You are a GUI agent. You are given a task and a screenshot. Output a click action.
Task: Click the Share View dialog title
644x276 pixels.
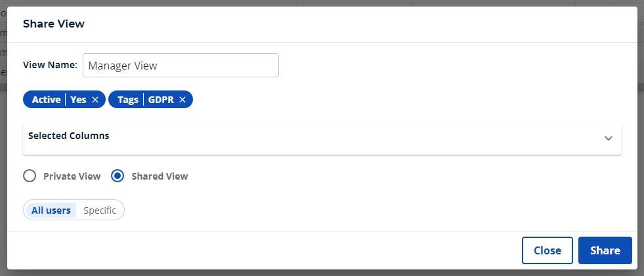54,24
